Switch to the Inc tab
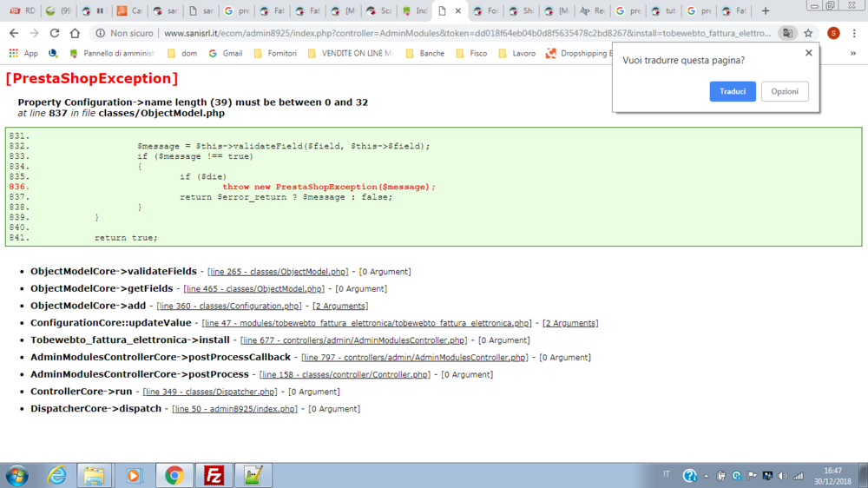The height and width of the screenshot is (488, 868). coord(414,10)
